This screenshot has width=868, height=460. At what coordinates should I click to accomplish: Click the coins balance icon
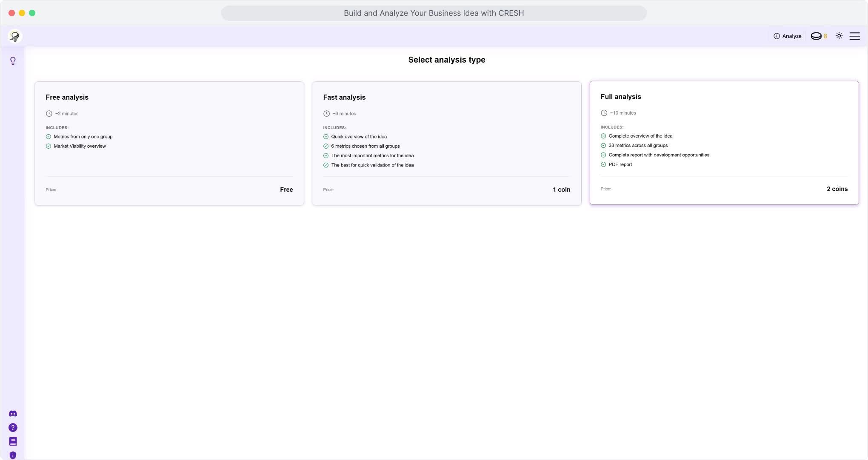coord(816,36)
